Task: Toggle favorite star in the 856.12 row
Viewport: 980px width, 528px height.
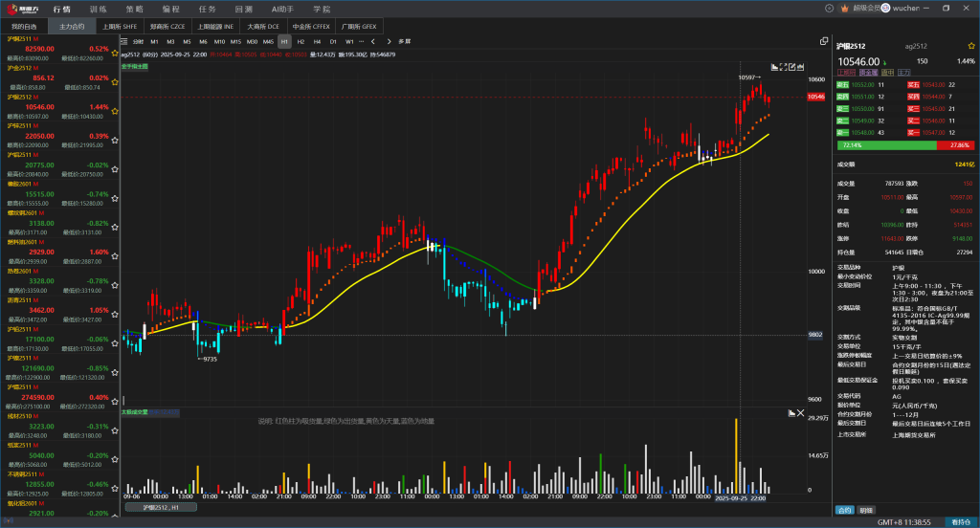Action: 115,82
